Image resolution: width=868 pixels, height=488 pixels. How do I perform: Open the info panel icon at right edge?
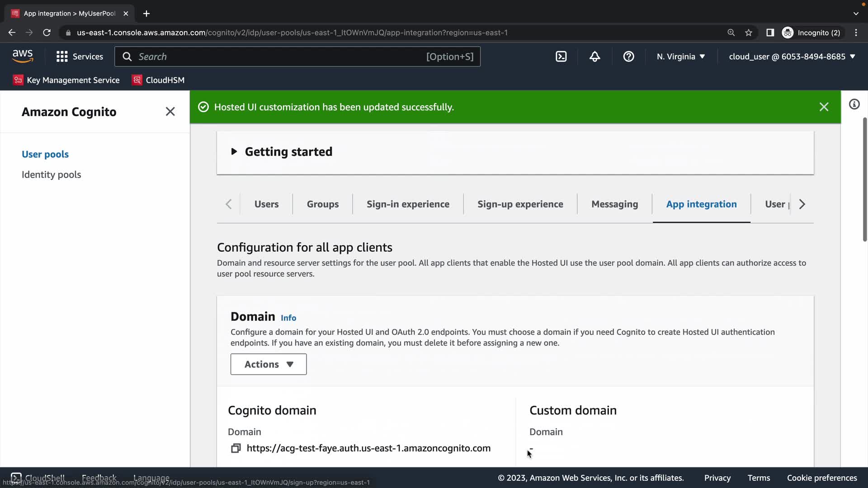854,104
